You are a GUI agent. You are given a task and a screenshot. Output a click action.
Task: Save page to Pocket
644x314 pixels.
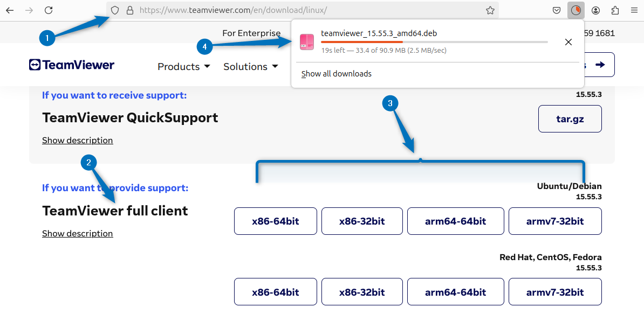click(556, 10)
